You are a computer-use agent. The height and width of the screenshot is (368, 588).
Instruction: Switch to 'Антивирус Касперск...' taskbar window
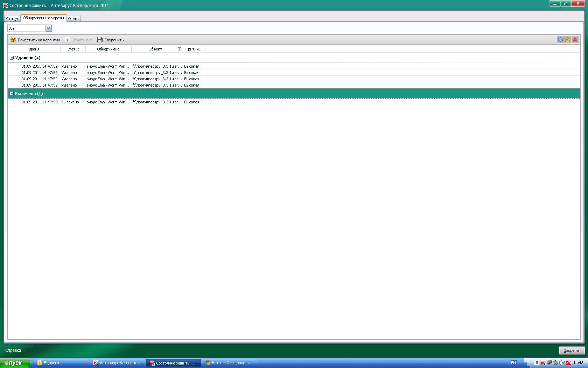117,363
